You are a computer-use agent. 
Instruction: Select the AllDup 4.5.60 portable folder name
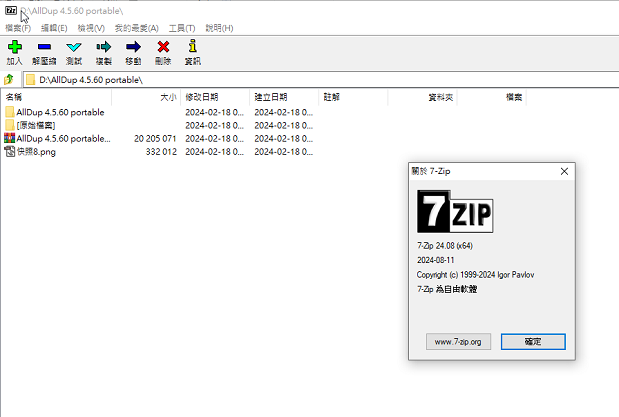pyautogui.click(x=60, y=112)
